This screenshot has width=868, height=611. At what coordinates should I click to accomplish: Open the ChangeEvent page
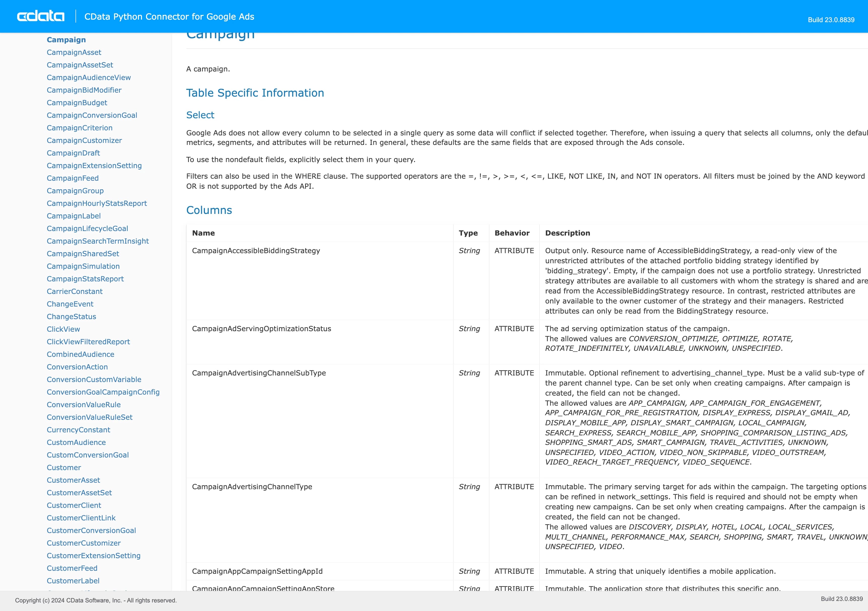70,304
